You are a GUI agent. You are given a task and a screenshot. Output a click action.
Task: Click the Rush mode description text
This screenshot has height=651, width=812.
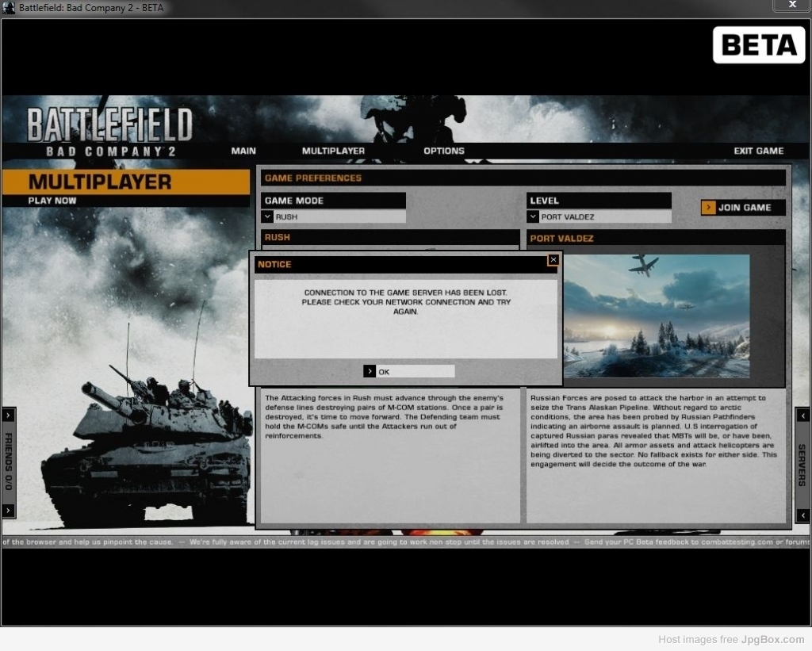(385, 417)
